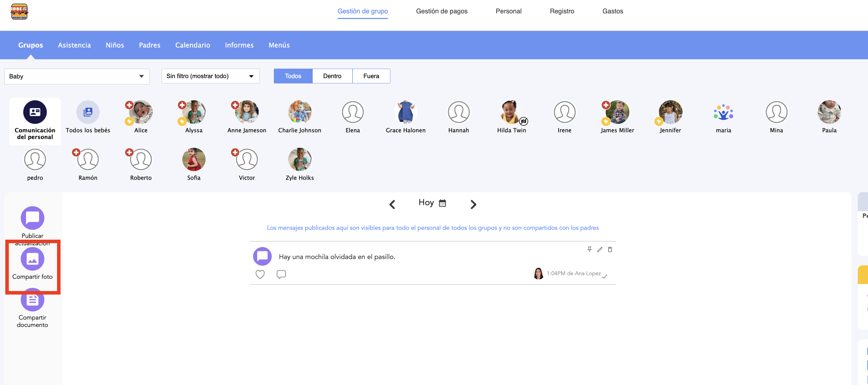Open comments on the backpack message

tap(281, 274)
